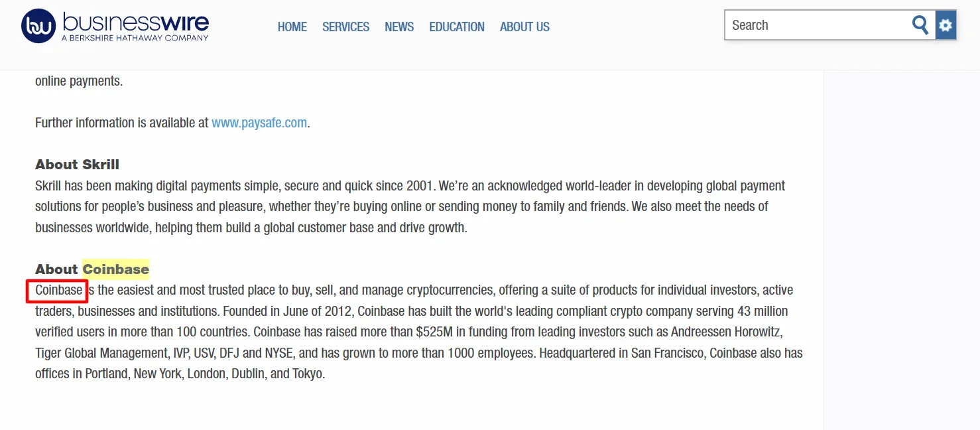Select ABOUT US in navigation
The image size is (980, 430).
(524, 27)
